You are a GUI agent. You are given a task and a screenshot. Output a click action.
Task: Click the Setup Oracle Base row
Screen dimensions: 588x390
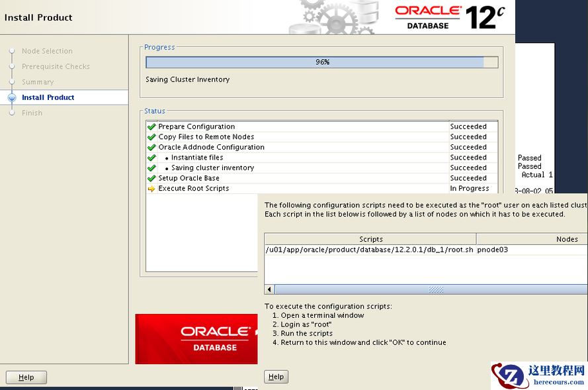(x=321, y=178)
